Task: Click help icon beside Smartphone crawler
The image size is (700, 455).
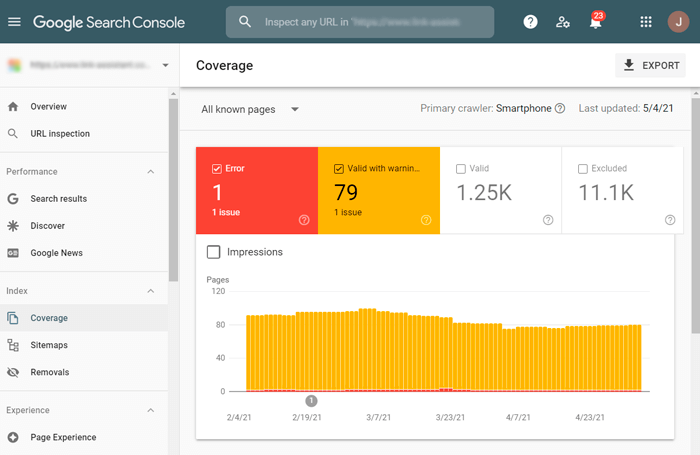Action: pos(560,109)
